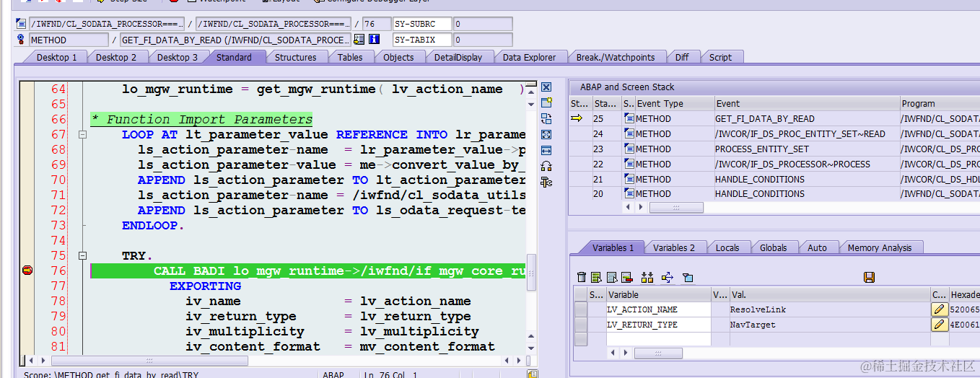Click the NavTarget value cell
Image resolution: width=980 pixels, height=378 pixels.
pos(830,325)
